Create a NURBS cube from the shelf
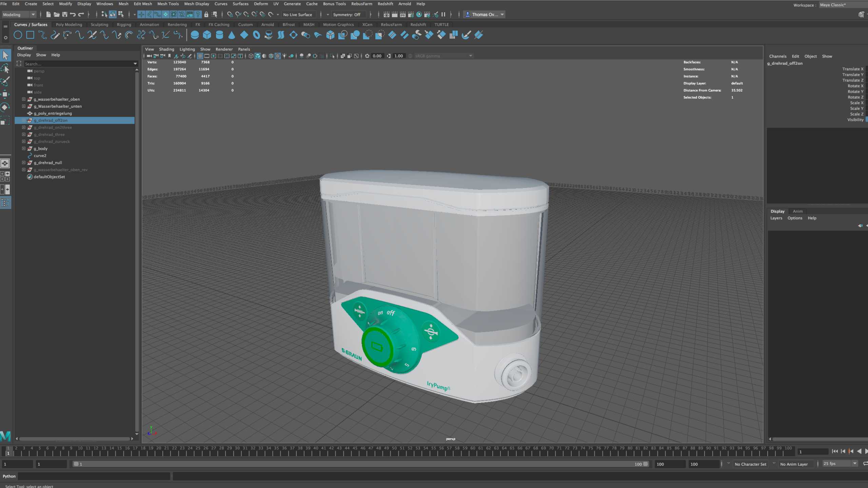This screenshot has height=488, width=868. pos(207,35)
